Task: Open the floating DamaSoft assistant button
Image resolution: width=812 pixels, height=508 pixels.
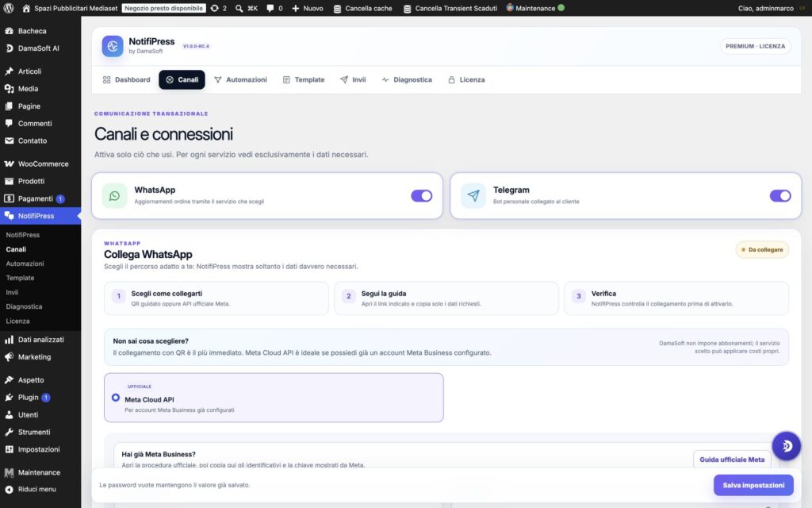Action: (786, 446)
